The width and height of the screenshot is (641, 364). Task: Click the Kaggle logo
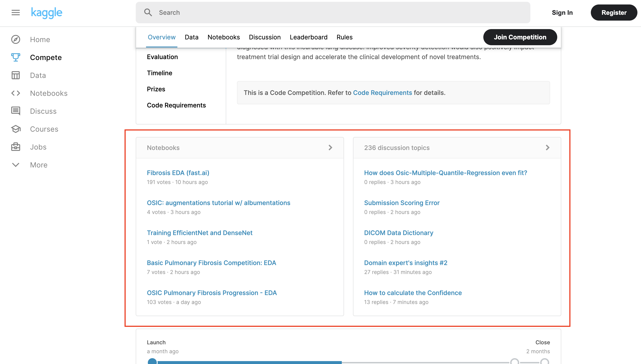(x=47, y=13)
